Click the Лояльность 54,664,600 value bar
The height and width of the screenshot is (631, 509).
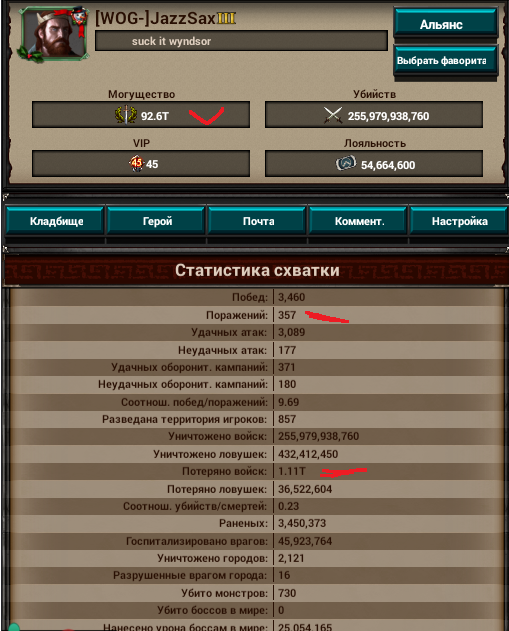(374, 164)
